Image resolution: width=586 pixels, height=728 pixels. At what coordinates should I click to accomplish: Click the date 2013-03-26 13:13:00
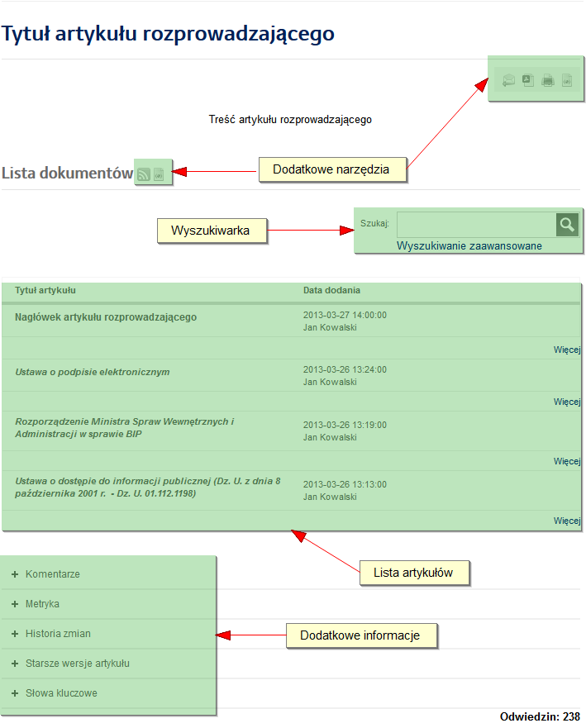pos(345,484)
